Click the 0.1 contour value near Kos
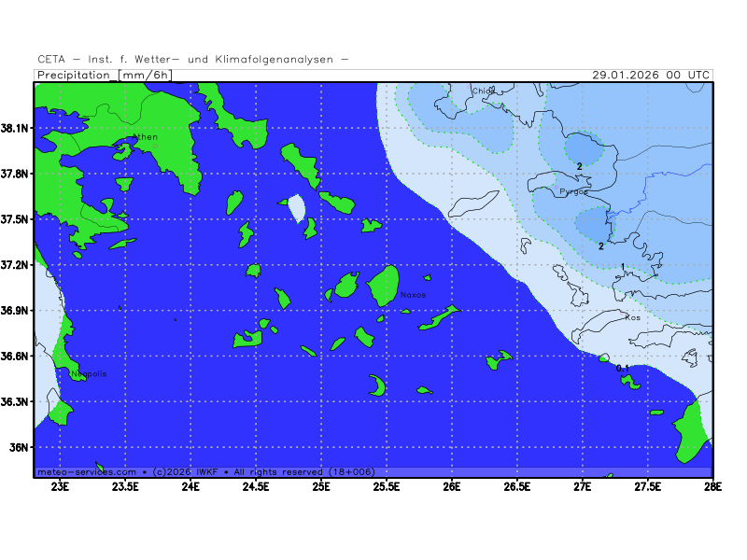 (x=622, y=369)
